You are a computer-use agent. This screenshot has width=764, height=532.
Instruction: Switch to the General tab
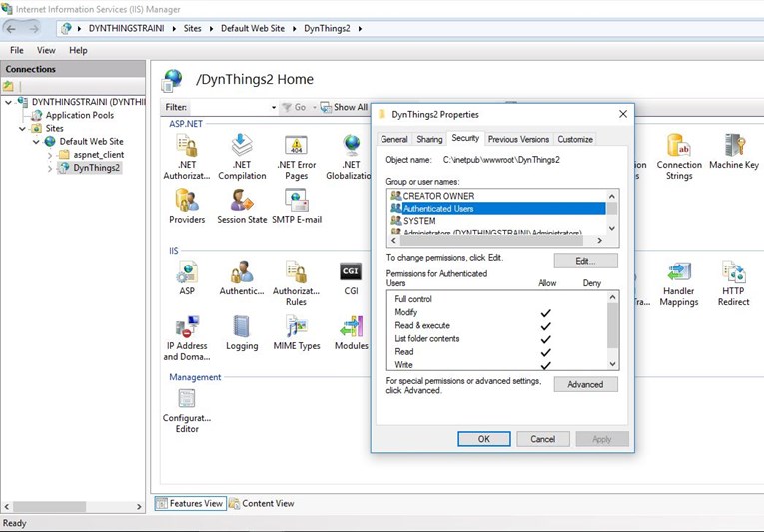click(x=394, y=140)
